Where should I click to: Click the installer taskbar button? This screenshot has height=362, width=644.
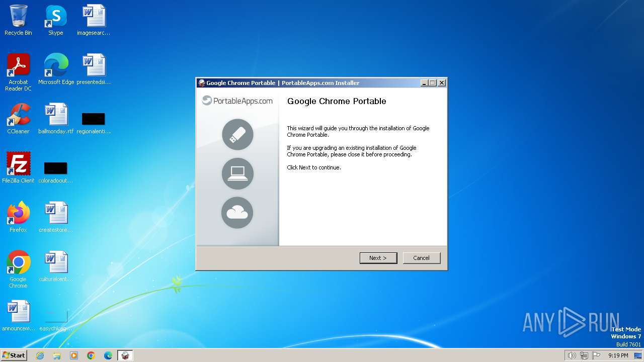pos(125,355)
